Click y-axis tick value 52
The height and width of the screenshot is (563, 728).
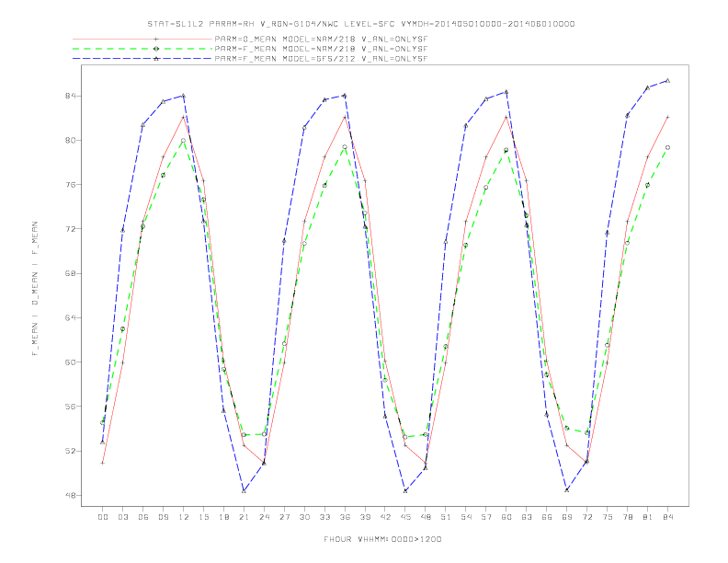pyautogui.click(x=70, y=451)
